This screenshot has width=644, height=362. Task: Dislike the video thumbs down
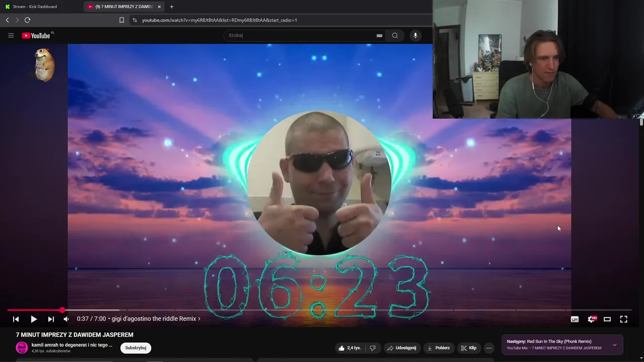[373, 348]
